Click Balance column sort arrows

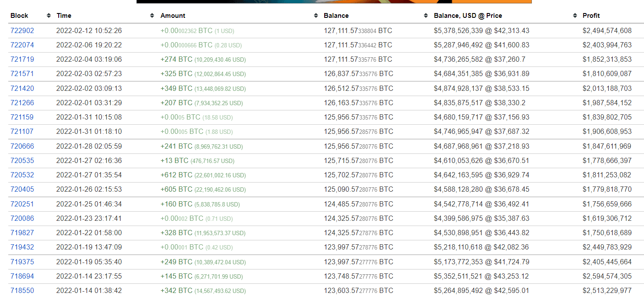[x=425, y=16]
